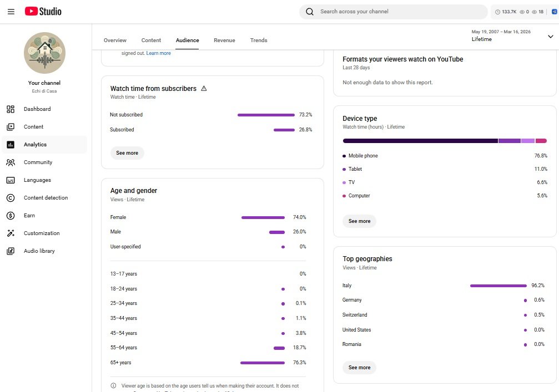Open Dashboard from sidebar icon
This screenshot has width=559, height=392.
point(11,109)
